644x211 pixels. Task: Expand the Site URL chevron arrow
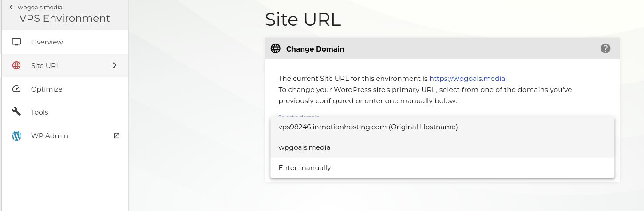[115, 66]
